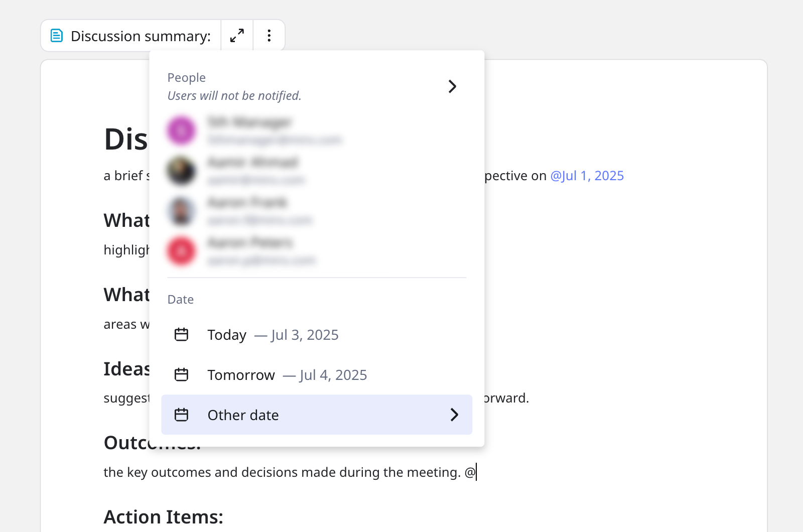Click the People section heading
Image resolution: width=803 pixels, height=532 pixels.
[x=187, y=78]
